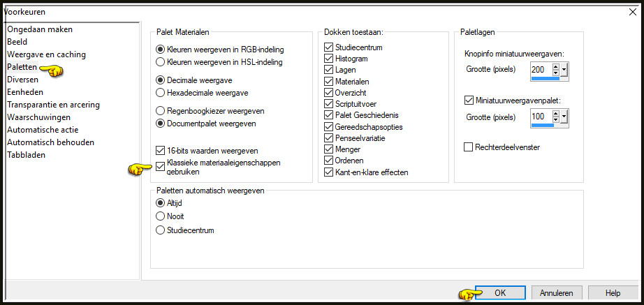Viewport: 644px width, 305px height.
Task: Choose Hexadecimale weergave option
Action: (160, 93)
